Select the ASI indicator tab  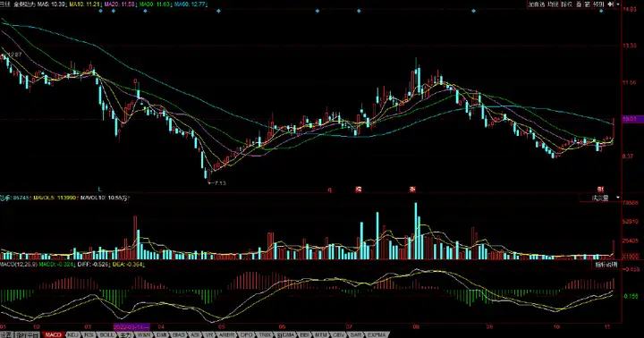(x=195, y=334)
